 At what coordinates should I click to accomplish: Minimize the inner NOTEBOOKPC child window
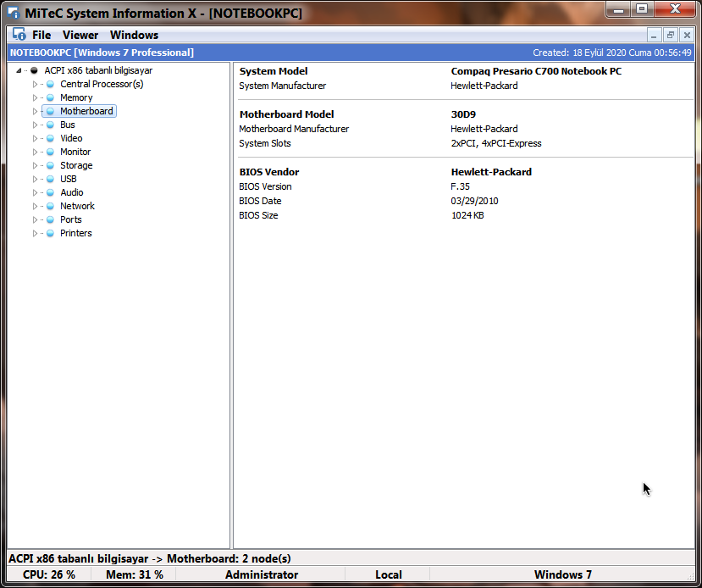654,35
